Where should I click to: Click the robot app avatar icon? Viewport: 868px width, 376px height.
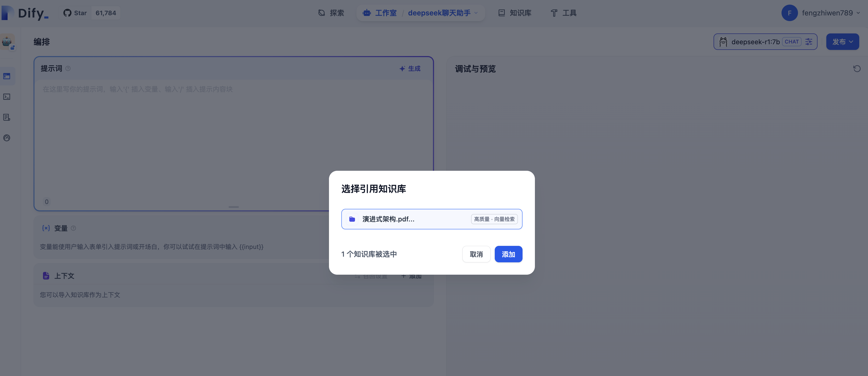click(x=7, y=42)
